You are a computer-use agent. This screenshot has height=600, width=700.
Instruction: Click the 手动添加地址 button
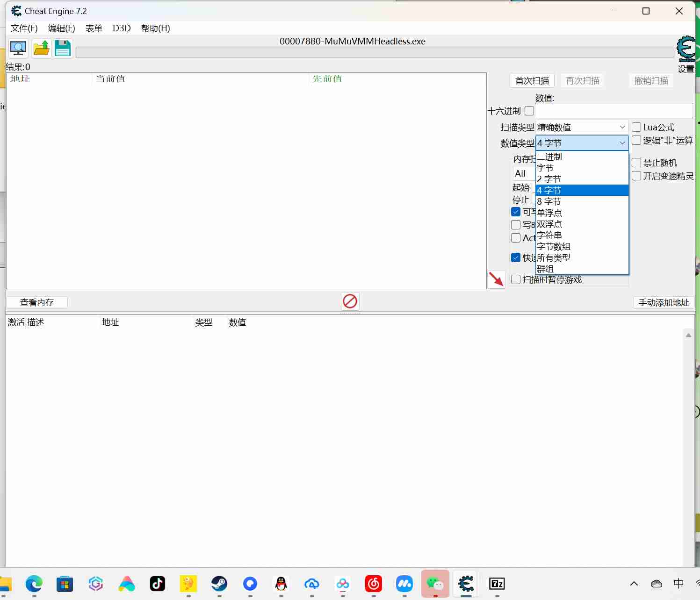pyautogui.click(x=664, y=302)
